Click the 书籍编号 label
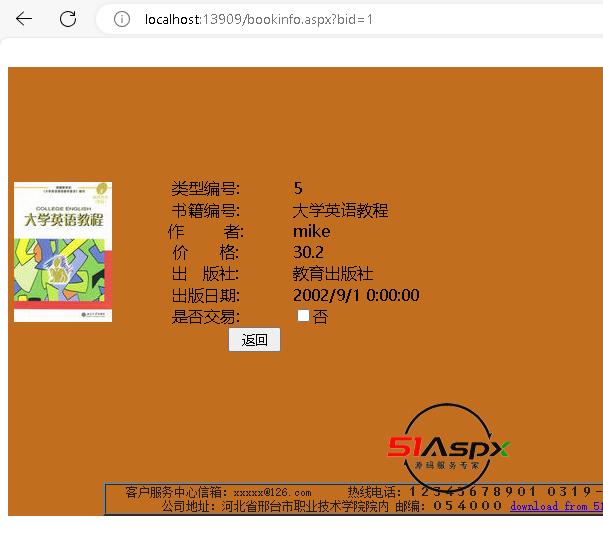603x555 pixels. click(x=205, y=210)
